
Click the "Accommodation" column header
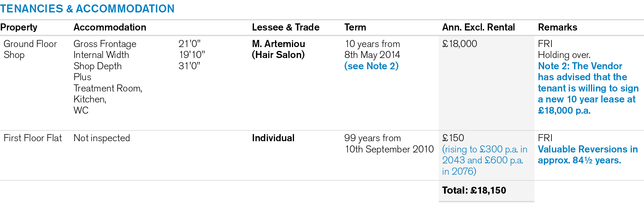pos(110,27)
